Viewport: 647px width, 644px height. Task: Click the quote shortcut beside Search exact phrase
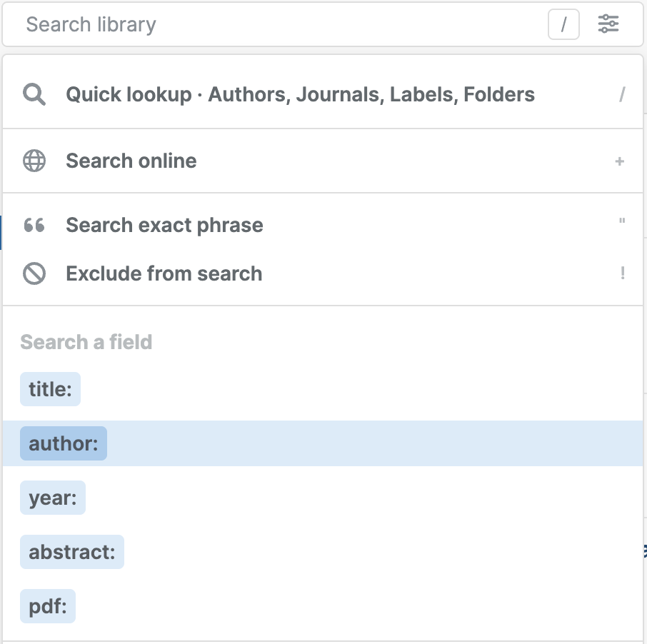tap(622, 222)
